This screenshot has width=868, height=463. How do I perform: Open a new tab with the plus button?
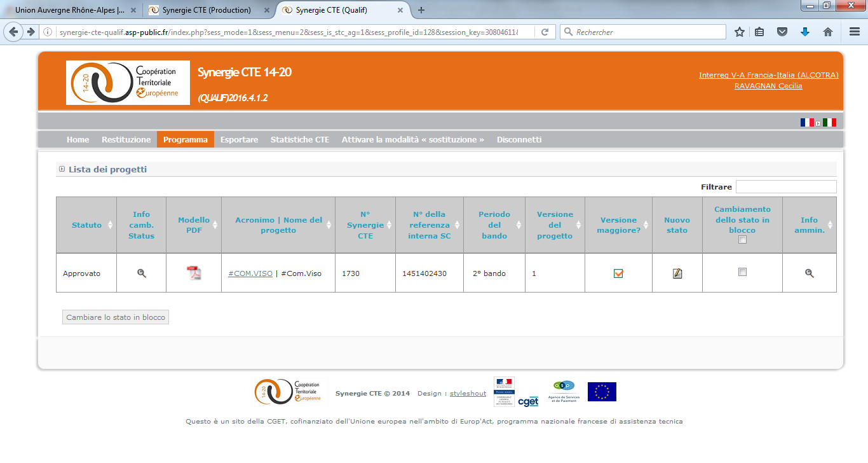point(421,10)
